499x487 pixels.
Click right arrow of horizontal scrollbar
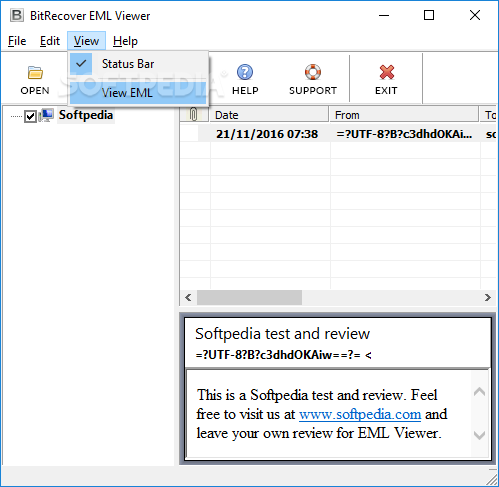[487, 297]
